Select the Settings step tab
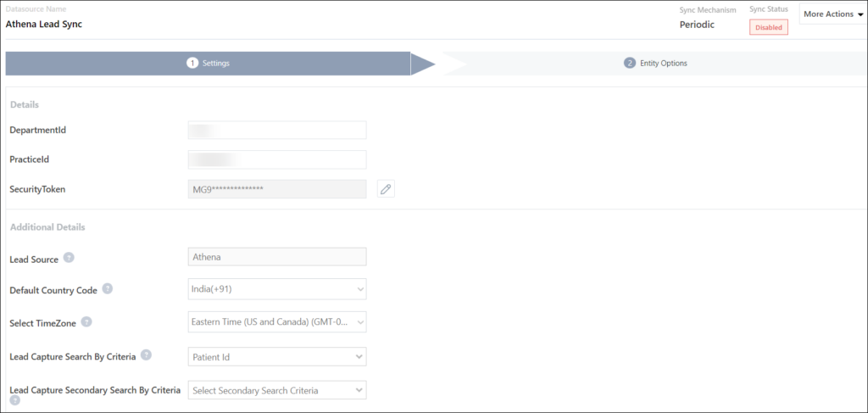868x413 pixels. pos(215,64)
